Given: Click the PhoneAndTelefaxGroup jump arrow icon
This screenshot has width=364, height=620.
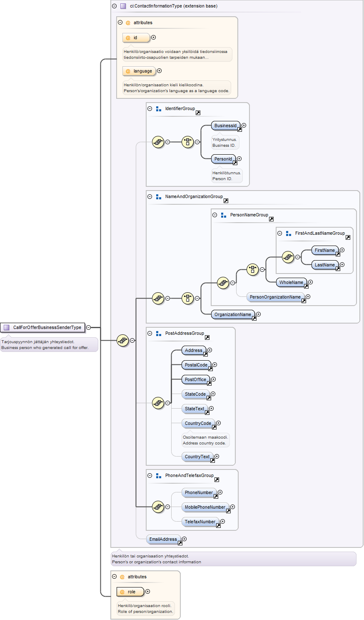Looking at the screenshot, I should point(217,480).
